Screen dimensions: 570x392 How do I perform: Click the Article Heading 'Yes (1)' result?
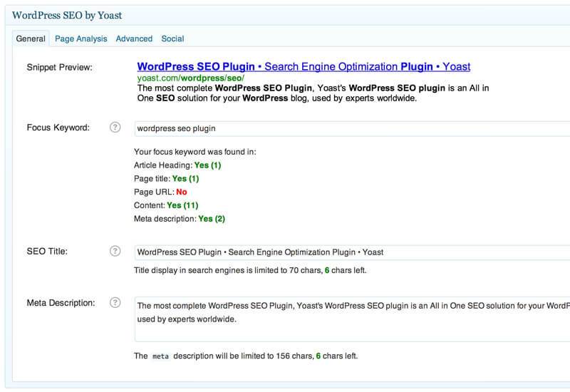pyautogui.click(x=207, y=165)
